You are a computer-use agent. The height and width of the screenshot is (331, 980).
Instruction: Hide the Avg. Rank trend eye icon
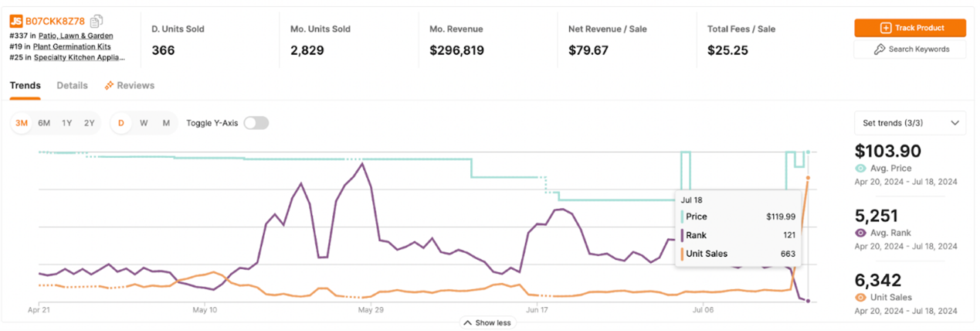(x=860, y=233)
